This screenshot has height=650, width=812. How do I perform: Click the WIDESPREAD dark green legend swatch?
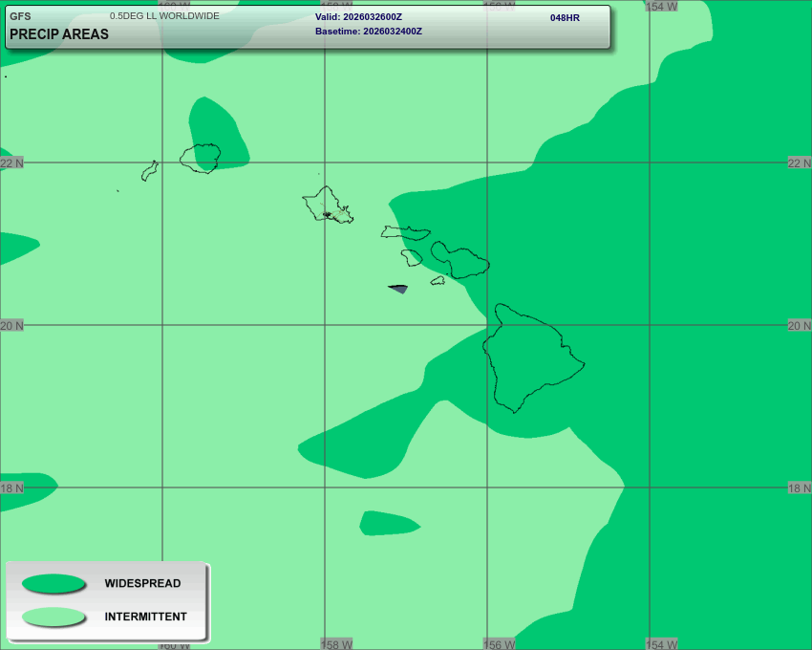(53, 583)
